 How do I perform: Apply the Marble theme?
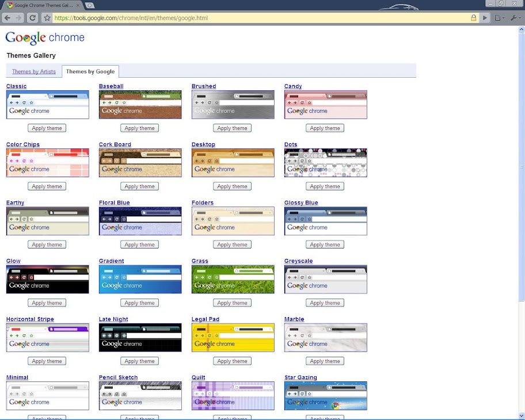tap(325, 361)
